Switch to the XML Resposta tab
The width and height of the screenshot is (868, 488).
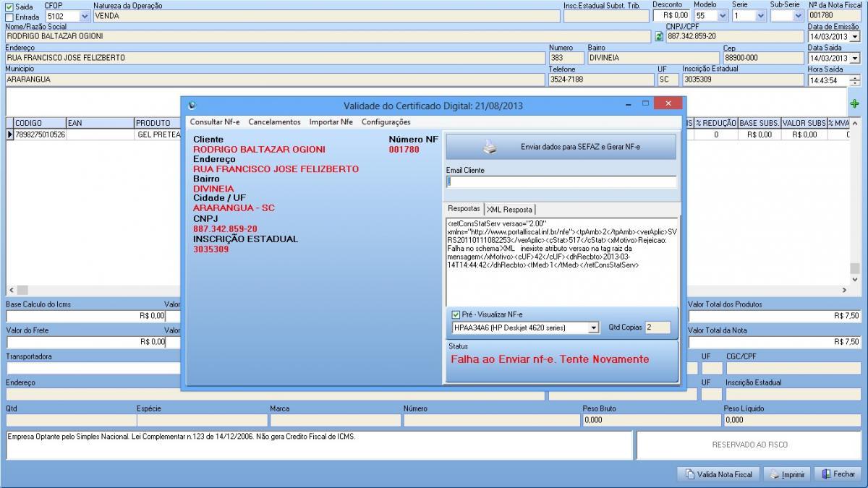[509, 209]
